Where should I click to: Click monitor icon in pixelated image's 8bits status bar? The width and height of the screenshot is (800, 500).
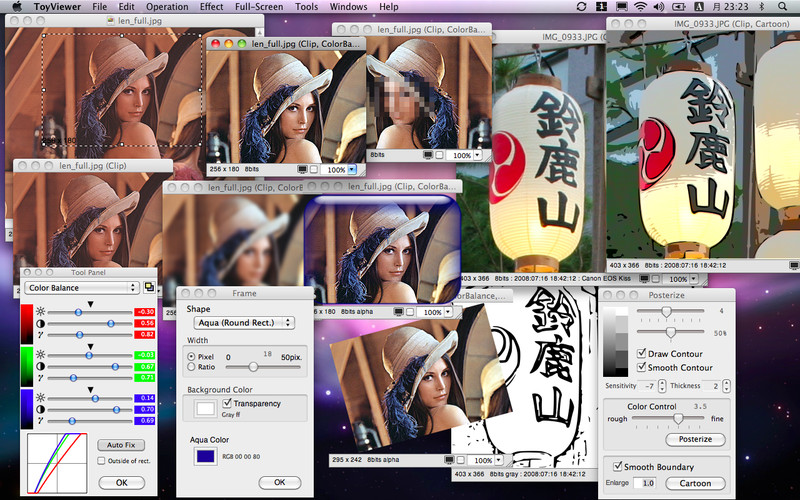click(428, 155)
